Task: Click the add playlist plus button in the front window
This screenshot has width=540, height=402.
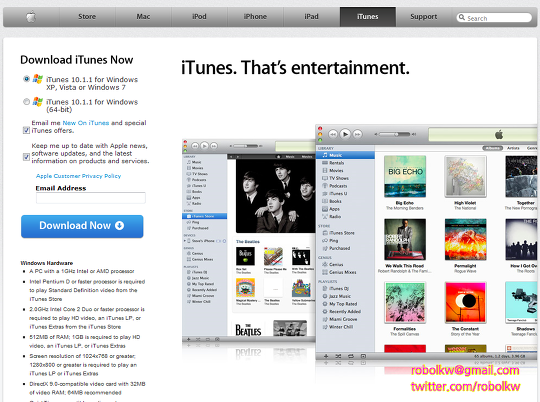Action: (326, 356)
